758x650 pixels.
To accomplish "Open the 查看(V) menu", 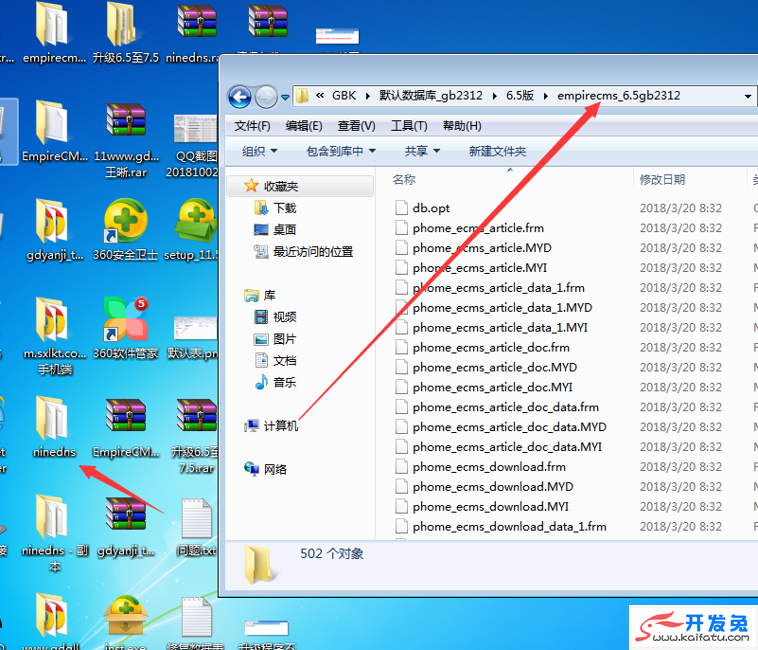I will point(356,126).
